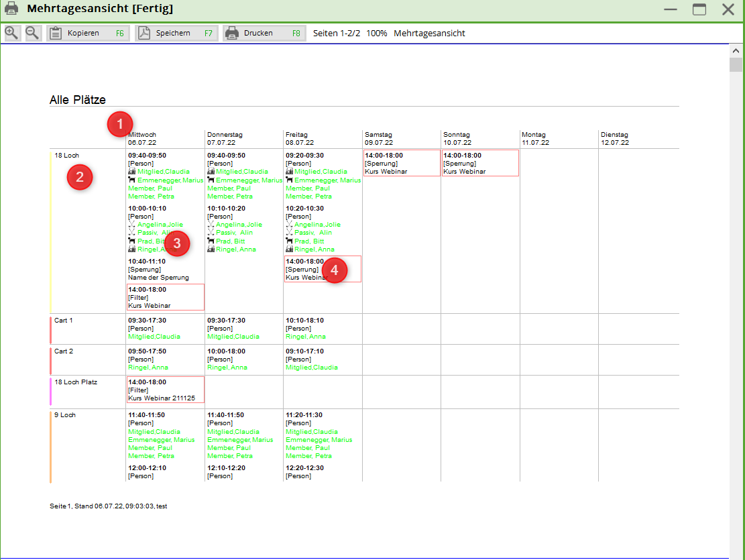Click red marker number 3
The image size is (745, 560).
click(x=177, y=243)
